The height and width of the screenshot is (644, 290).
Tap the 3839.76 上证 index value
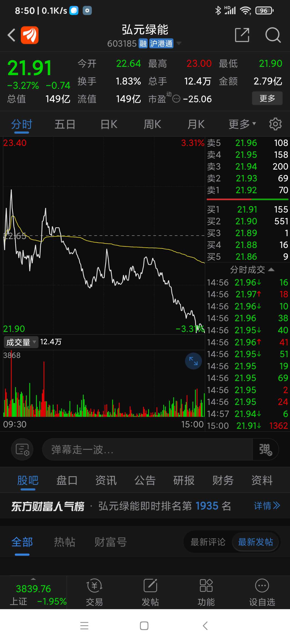pyautogui.click(x=33, y=589)
